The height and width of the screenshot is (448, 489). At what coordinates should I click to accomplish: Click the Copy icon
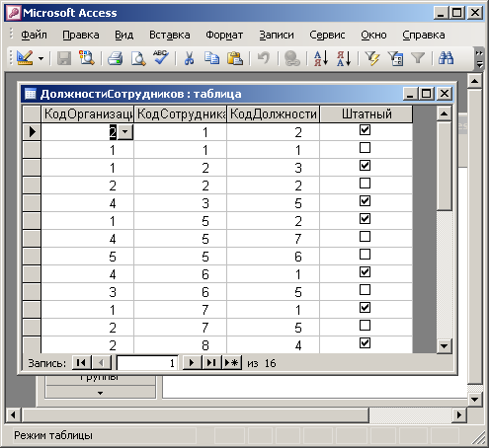[x=211, y=58]
